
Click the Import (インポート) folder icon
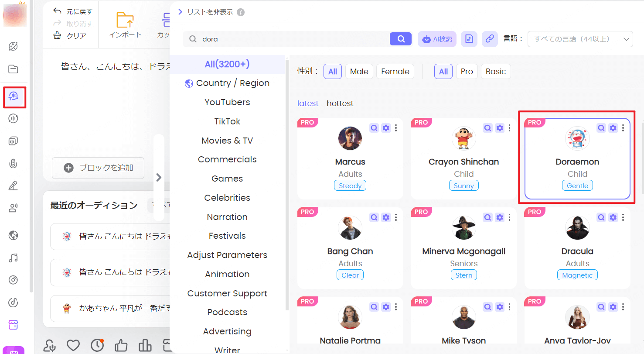point(125,21)
